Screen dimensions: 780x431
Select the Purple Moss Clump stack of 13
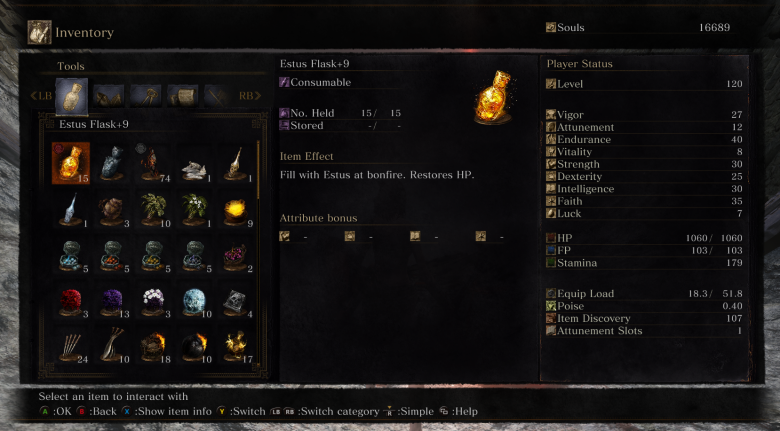[x=112, y=300]
